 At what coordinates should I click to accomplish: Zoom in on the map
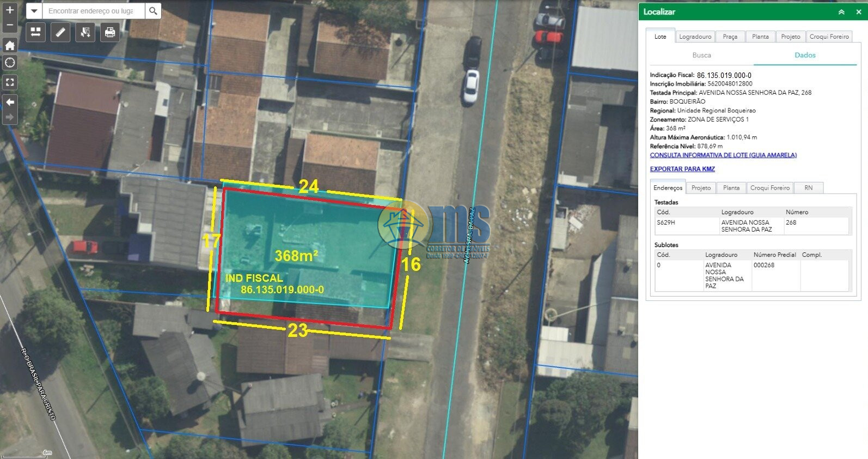(x=10, y=10)
